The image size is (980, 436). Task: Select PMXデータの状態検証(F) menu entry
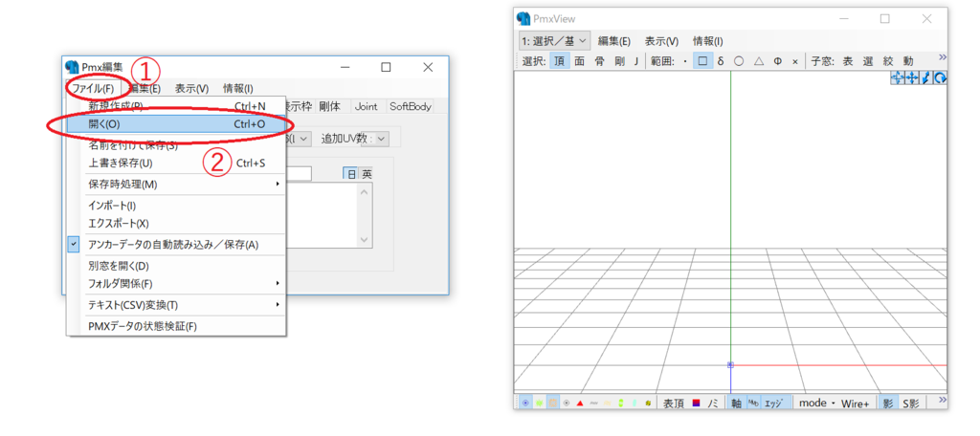click(177, 326)
